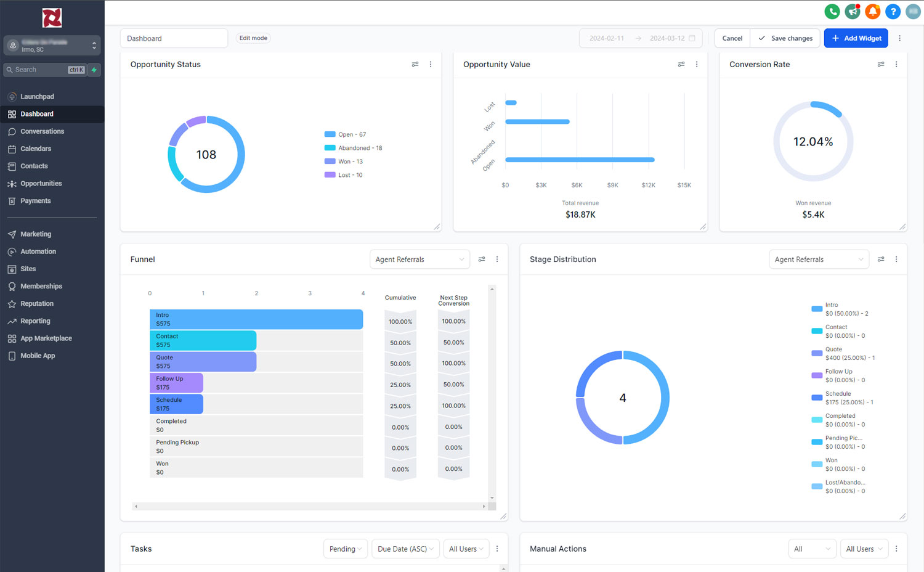Click the Dashboard name input field

(x=174, y=38)
